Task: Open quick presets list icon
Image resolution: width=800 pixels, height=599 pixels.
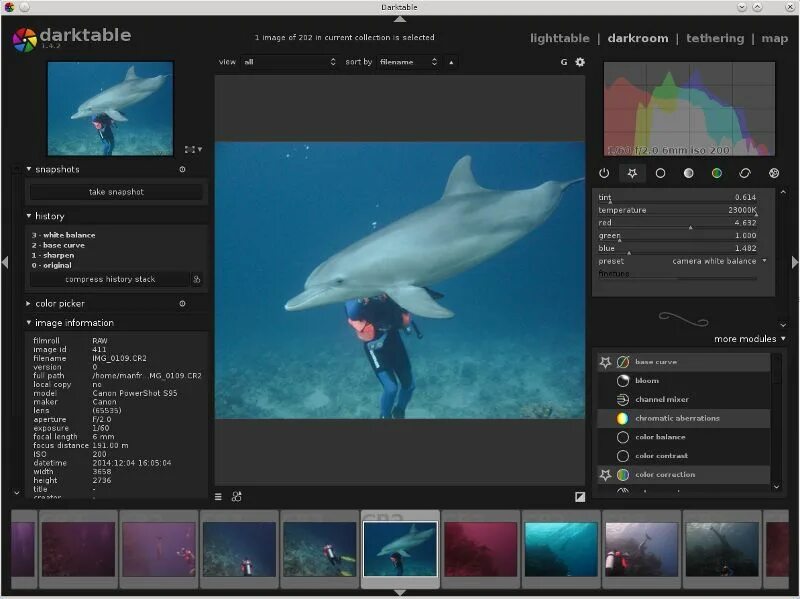Action: [x=218, y=496]
